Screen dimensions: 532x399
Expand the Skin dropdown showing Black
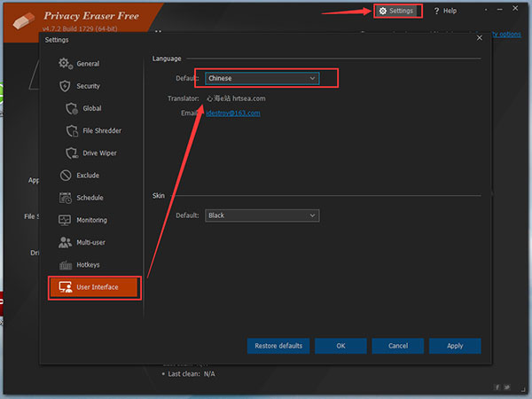(262, 215)
